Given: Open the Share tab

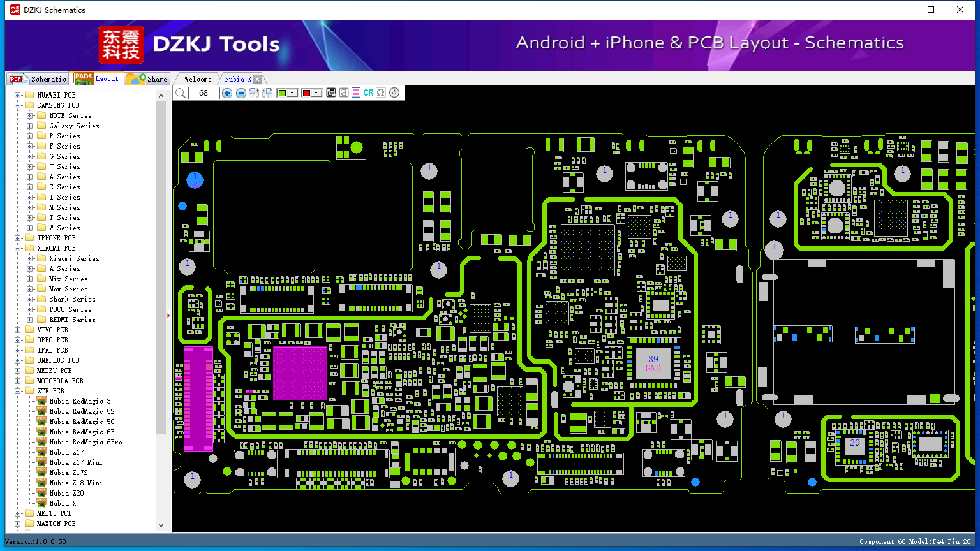Looking at the screenshot, I should click(147, 79).
